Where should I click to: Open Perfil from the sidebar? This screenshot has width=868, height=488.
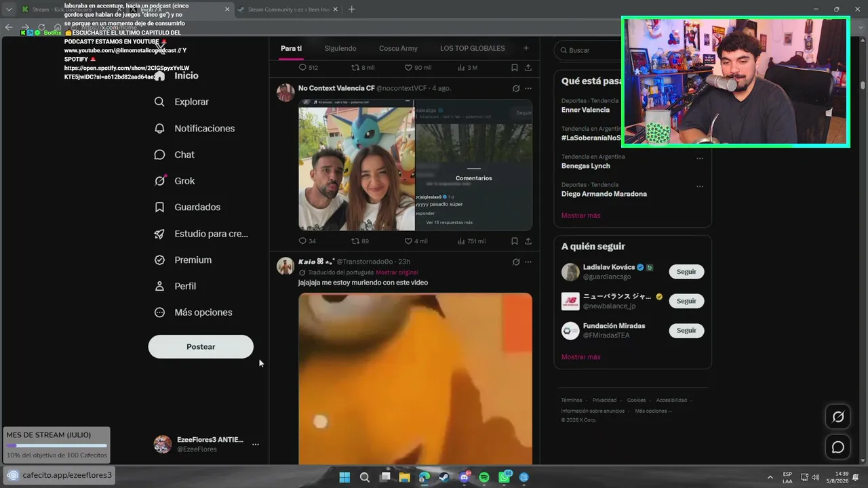coord(176,287)
